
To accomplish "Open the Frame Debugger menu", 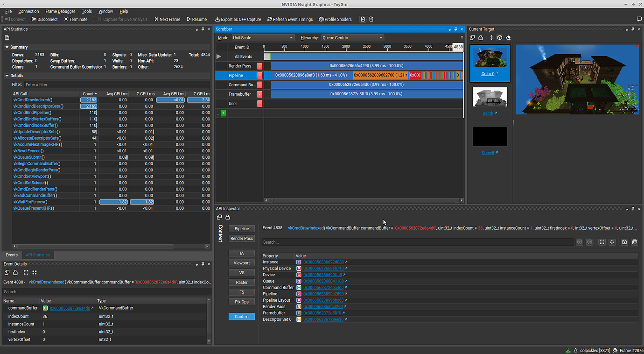I will (60, 11).
